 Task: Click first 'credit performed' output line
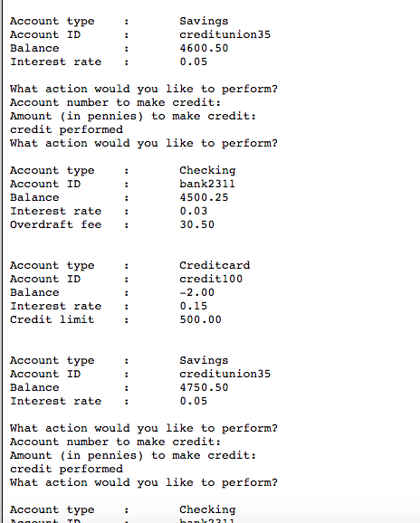pyautogui.click(x=66, y=129)
